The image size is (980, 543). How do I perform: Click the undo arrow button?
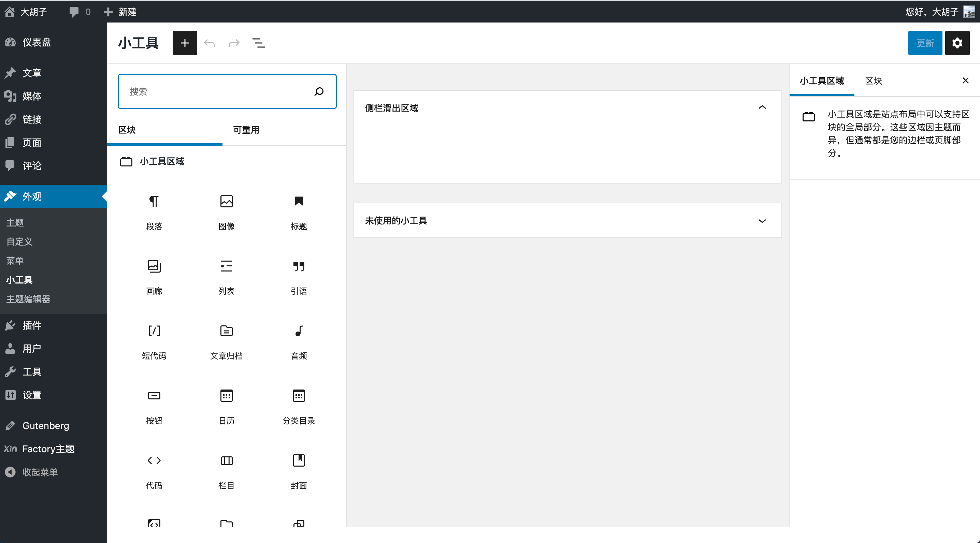[x=210, y=42]
